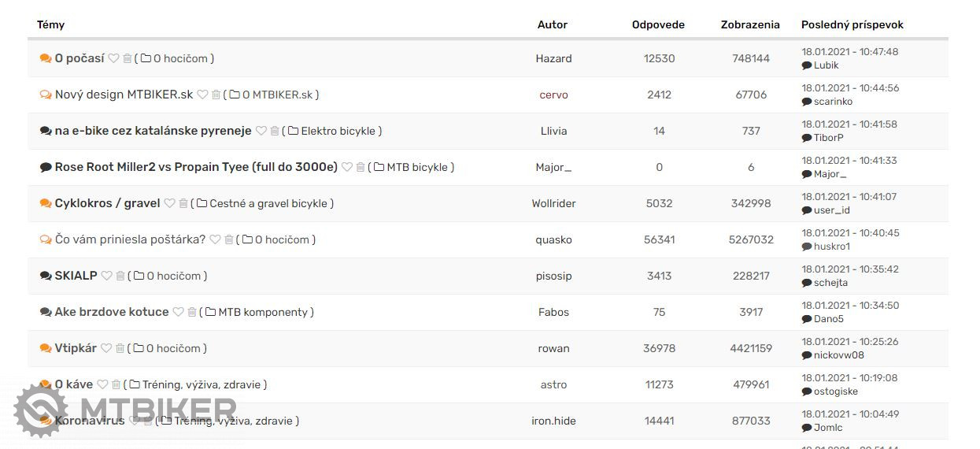Viewport: 980px width, 449px height.
Task: Click trash icon beside Čo vám priniesla poštárka?
Action: [229, 239]
